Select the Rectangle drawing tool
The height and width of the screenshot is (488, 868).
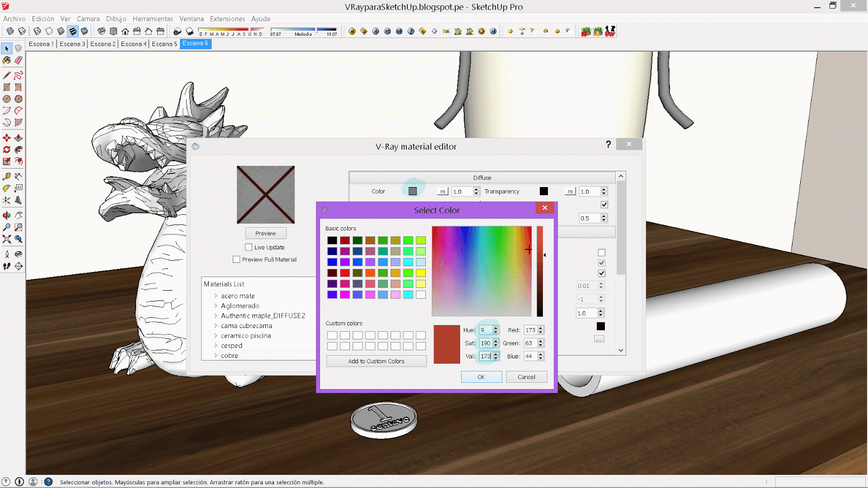coord(7,86)
